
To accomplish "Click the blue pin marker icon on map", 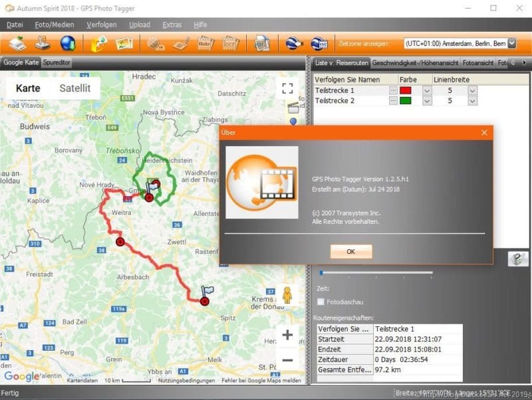I will (x=293, y=122).
